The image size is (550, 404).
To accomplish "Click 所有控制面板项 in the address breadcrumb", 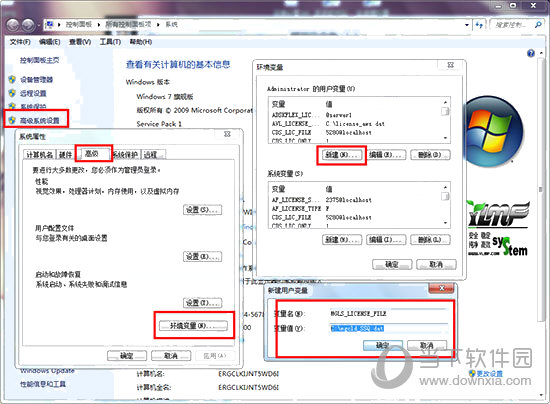I will pyautogui.click(x=128, y=24).
